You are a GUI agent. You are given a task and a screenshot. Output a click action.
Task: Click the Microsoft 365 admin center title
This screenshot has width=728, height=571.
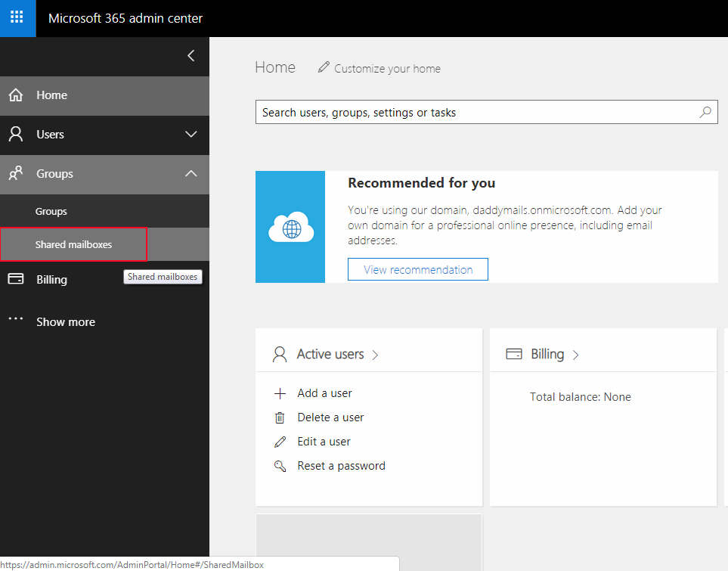pyautogui.click(x=125, y=18)
